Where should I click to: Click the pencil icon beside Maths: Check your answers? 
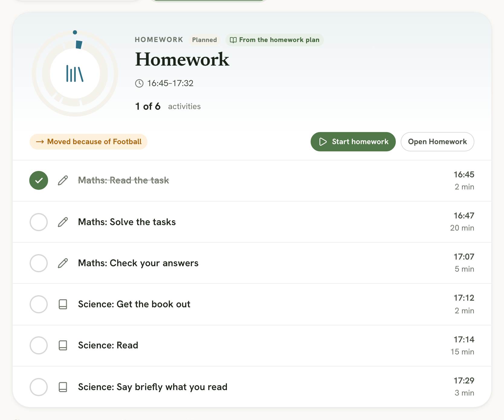(x=63, y=263)
